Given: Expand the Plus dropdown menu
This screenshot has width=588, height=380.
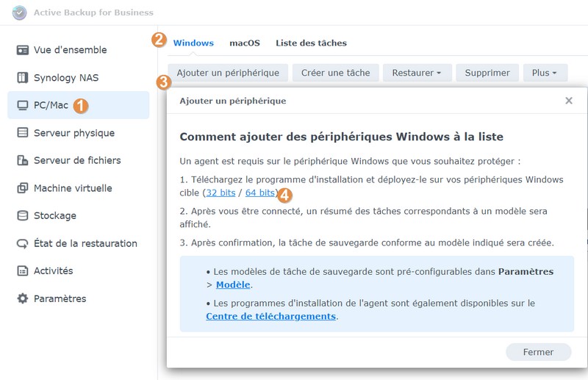Looking at the screenshot, I should [x=545, y=73].
